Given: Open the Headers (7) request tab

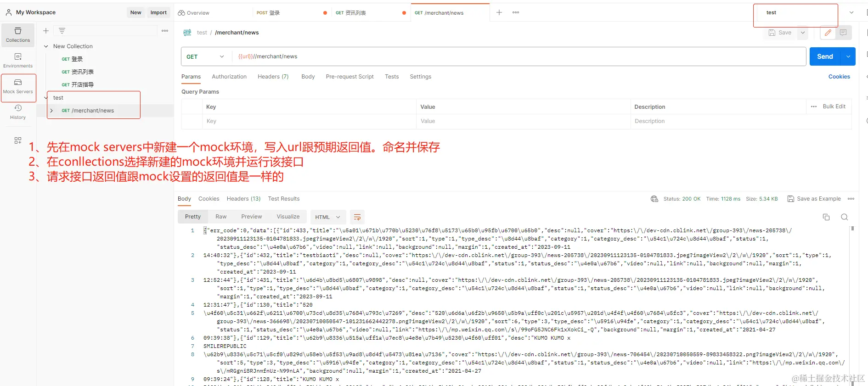Looking at the screenshot, I should [x=273, y=77].
